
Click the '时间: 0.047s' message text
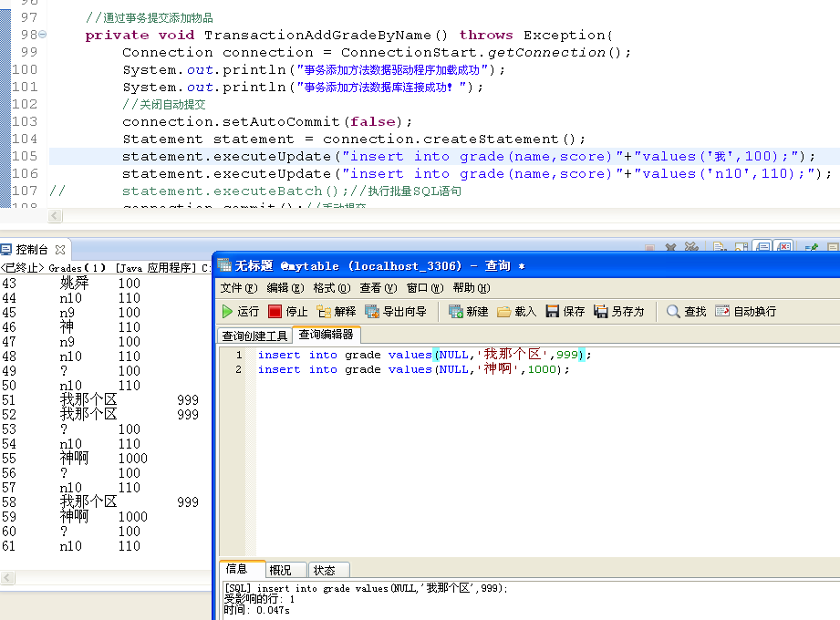click(256, 610)
